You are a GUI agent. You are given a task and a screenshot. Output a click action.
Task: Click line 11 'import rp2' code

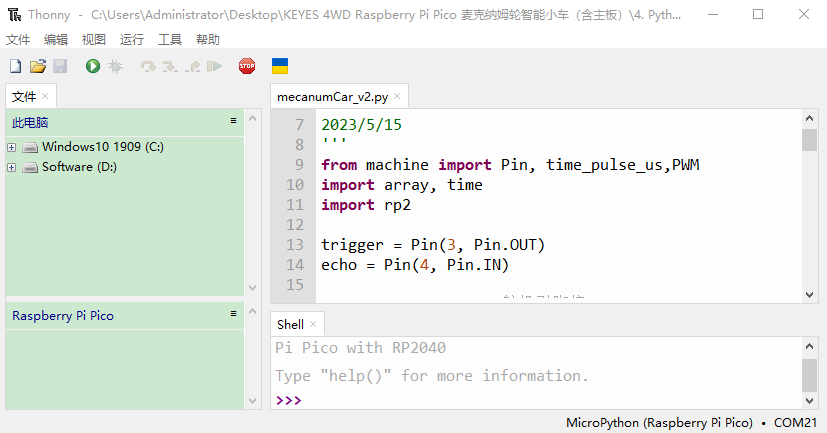pyautogui.click(x=366, y=205)
